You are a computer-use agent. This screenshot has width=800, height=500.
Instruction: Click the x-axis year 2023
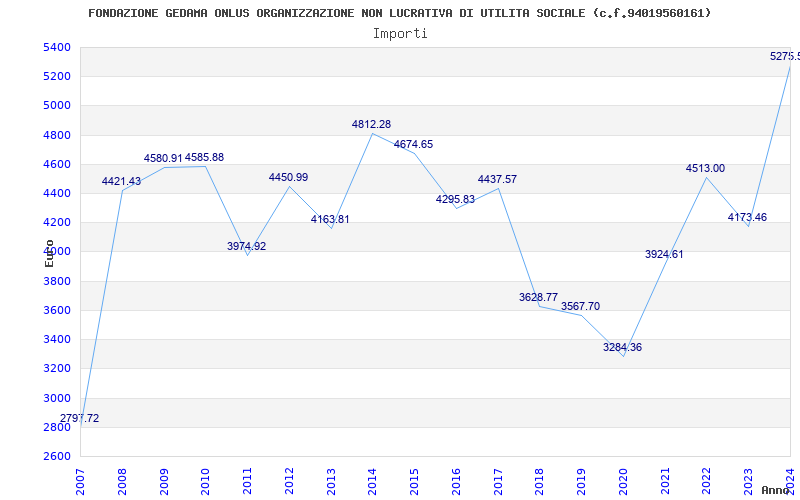748,482
